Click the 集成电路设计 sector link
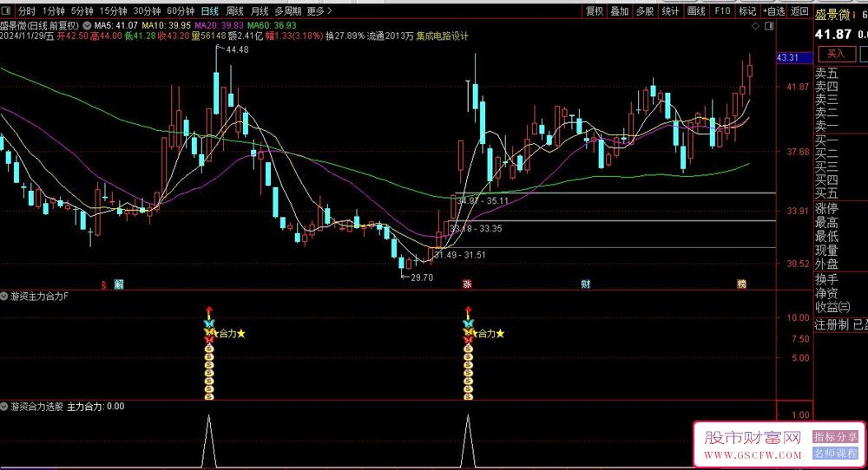The width and height of the screenshot is (868, 470). click(x=443, y=36)
